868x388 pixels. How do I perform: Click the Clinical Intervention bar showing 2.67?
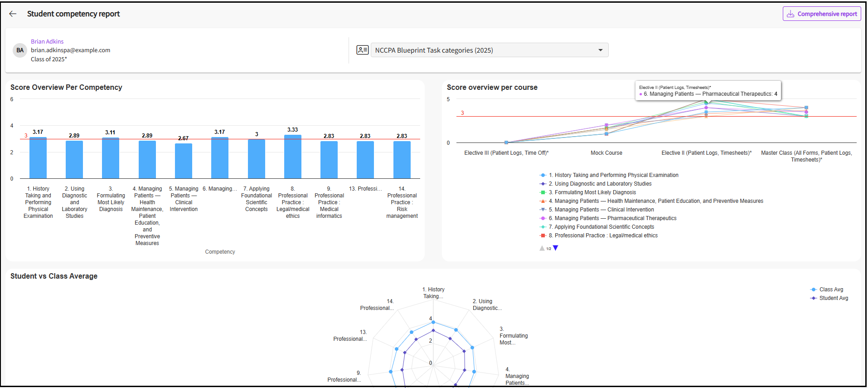(184, 161)
